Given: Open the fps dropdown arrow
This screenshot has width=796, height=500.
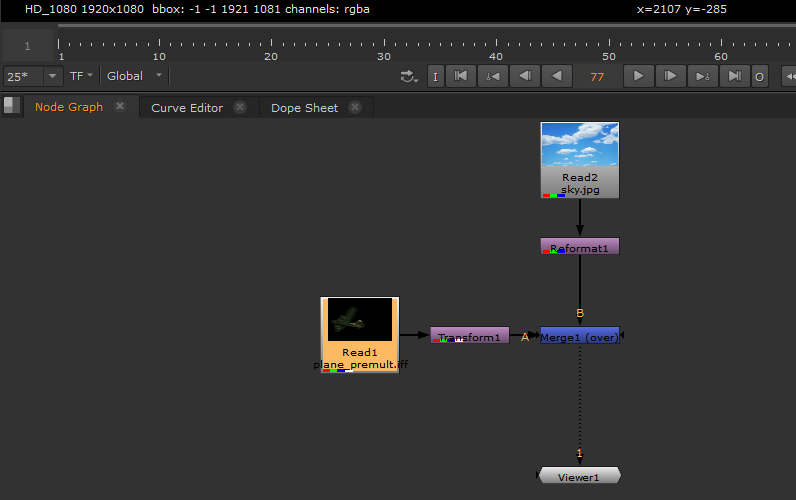Looking at the screenshot, I should click(x=53, y=76).
